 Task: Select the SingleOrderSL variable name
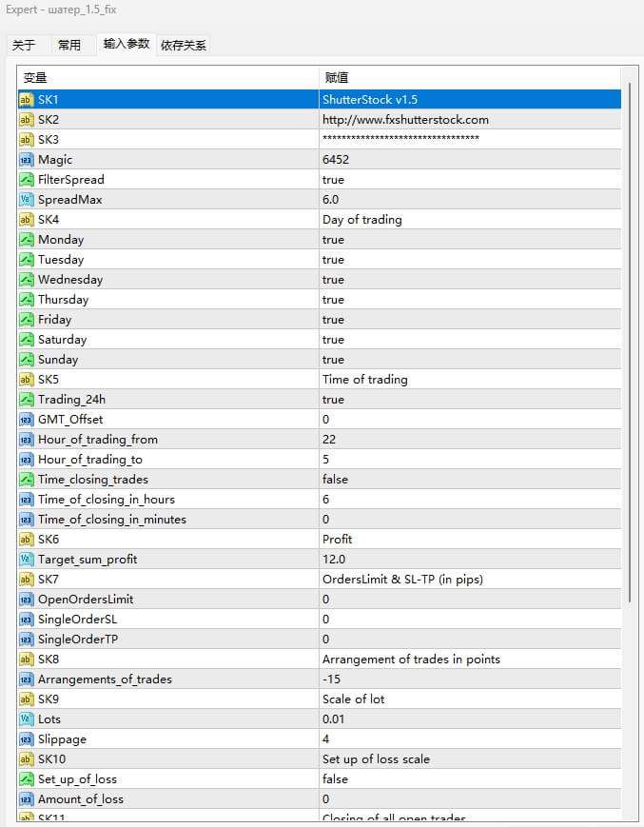77,620
